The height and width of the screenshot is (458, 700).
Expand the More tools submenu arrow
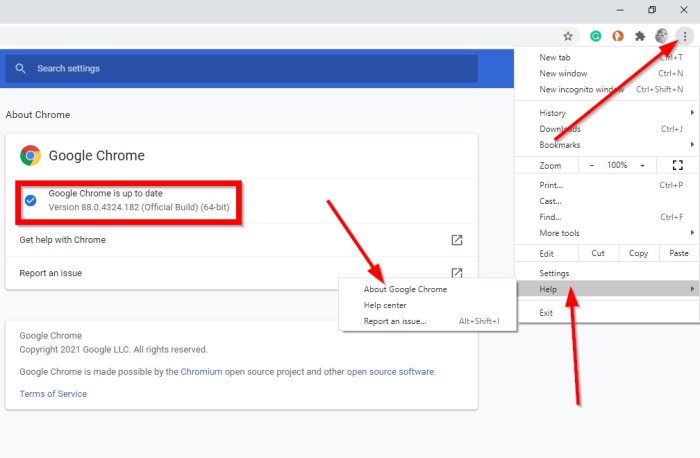coord(692,233)
